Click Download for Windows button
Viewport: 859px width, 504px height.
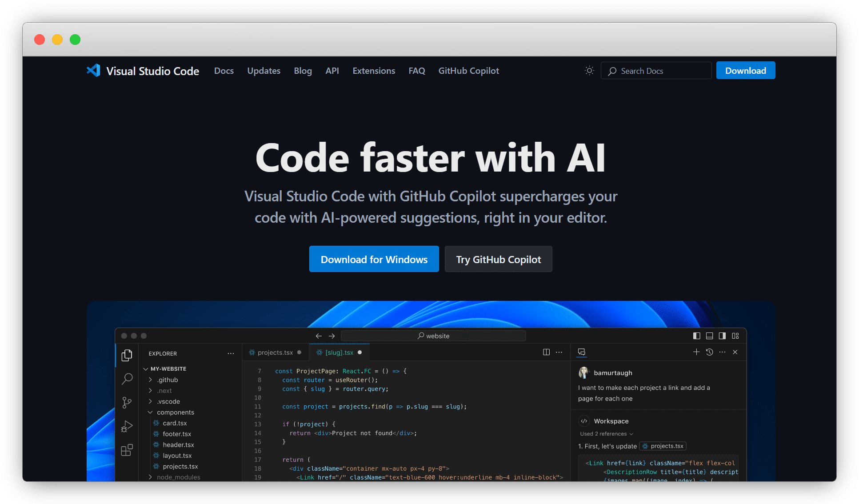click(374, 259)
